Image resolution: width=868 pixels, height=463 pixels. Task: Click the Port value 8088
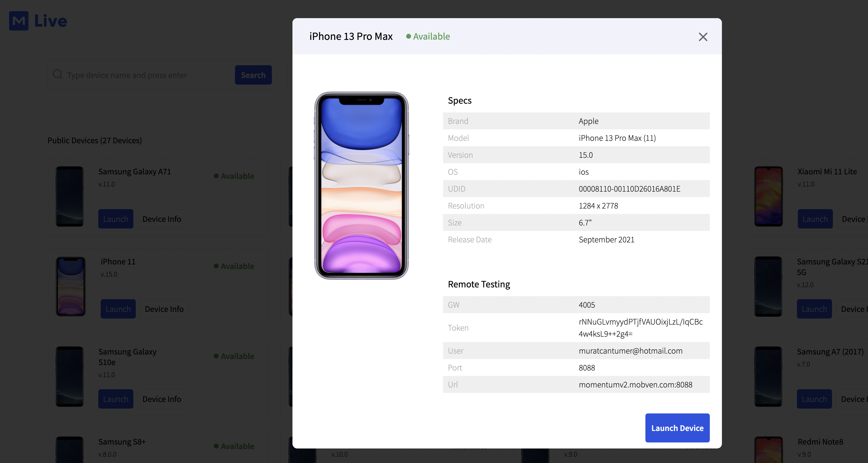pyautogui.click(x=587, y=368)
